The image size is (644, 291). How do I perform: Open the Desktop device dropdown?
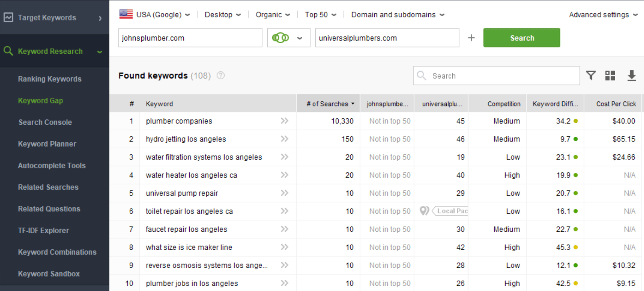[x=223, y=14]
